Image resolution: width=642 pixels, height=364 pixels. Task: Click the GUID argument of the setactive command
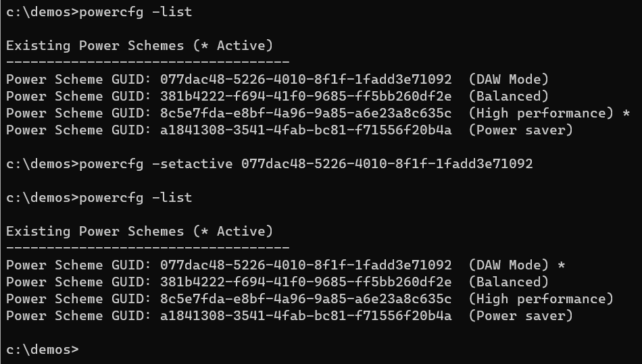point(387,163)
